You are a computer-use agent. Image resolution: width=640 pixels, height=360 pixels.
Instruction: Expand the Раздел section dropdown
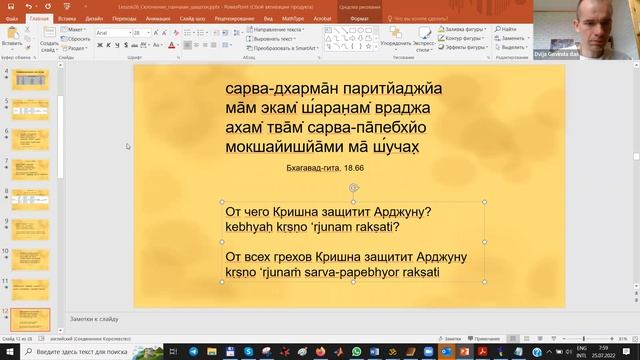(74, 48)
